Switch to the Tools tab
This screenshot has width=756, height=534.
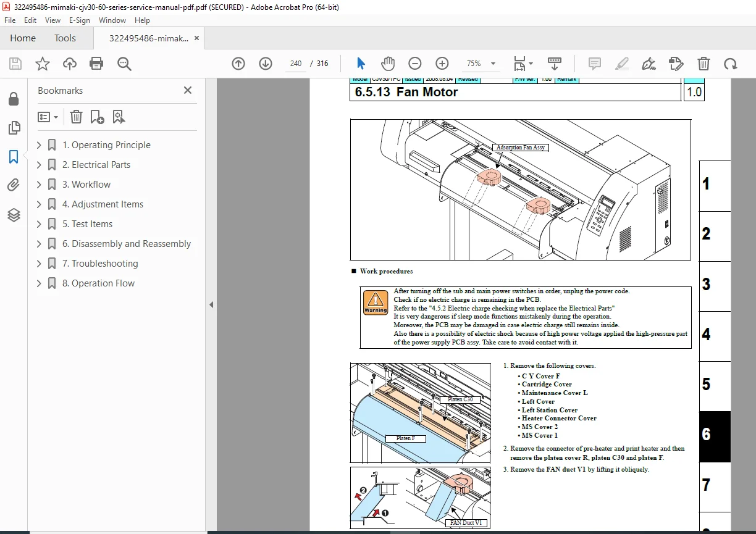click(x=65, y=38)
